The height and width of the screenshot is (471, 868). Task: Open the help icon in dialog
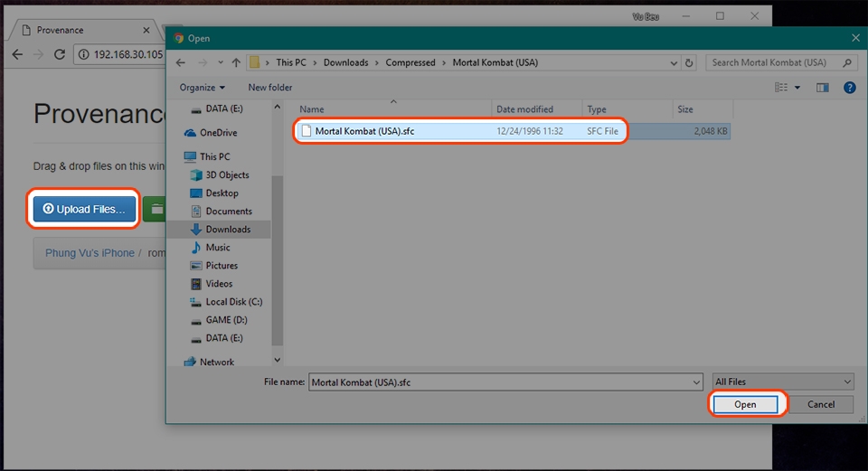[x=849, y=88]
